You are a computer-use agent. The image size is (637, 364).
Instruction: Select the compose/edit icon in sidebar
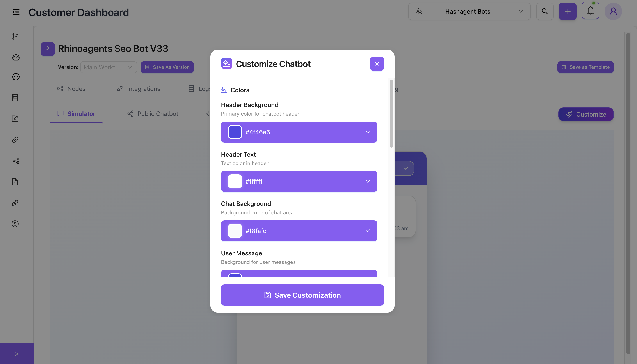[x=15, y=118]
